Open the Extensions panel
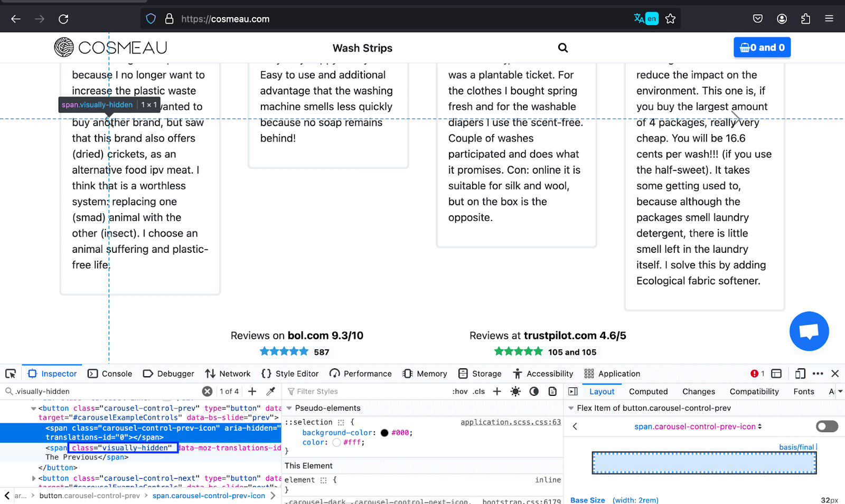 (805, 19)
